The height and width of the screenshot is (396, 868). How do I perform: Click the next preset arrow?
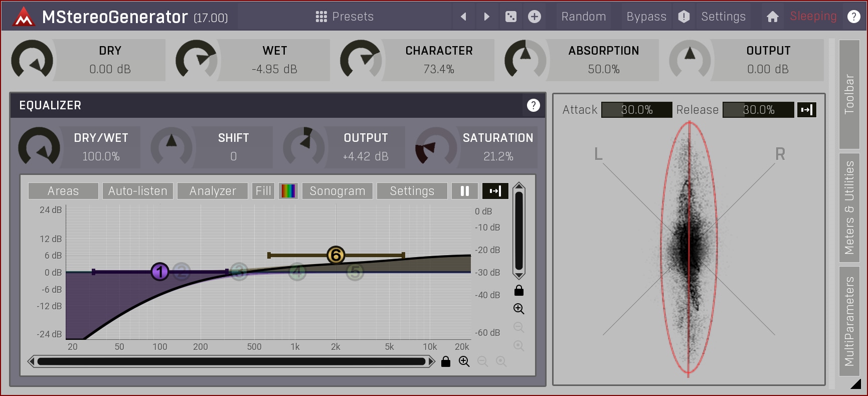pos(486,17)
